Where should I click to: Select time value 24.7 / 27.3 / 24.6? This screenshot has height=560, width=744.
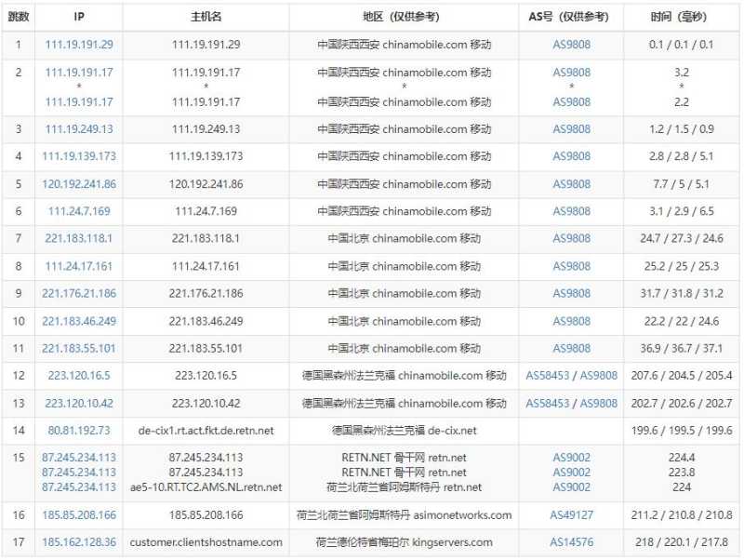click(682, 238)
